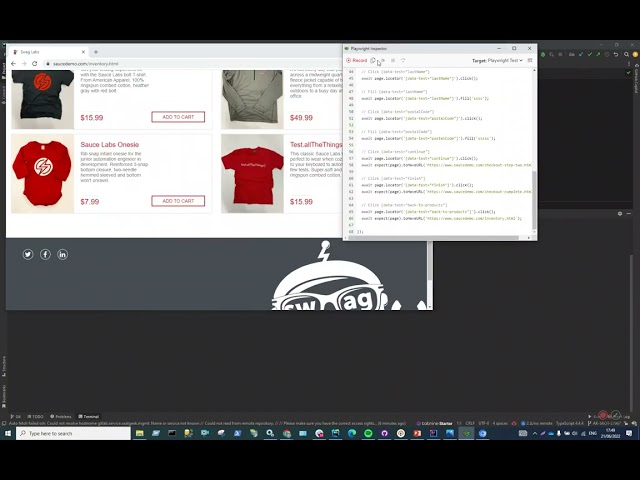Change UTF-8 encoding in status bar
This screenshot has height=480, width=640.
(x=483, y=423)
